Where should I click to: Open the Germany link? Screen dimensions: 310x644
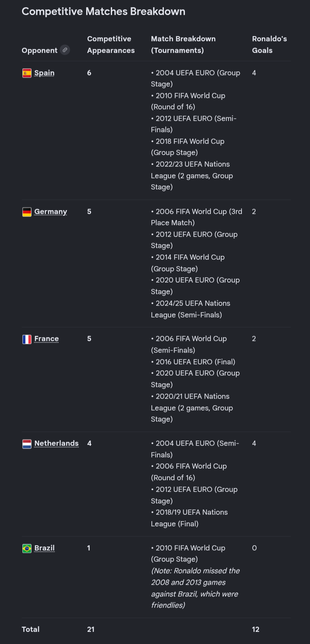(51, 212)
